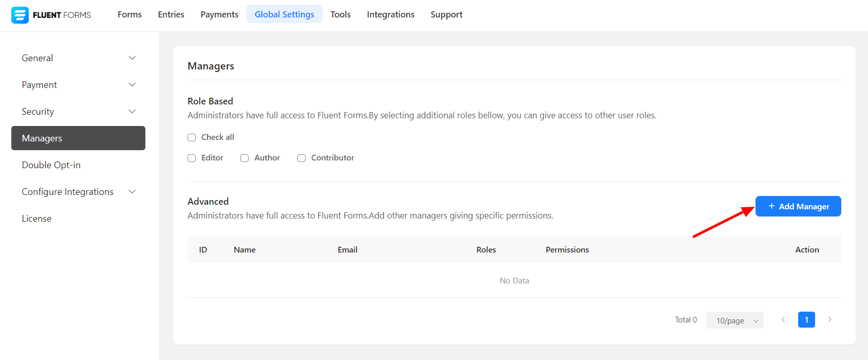Click the Fluent Forms logo
Viewport: 868px width, 360px height.
pyautogui.click(x=51, y=15)
